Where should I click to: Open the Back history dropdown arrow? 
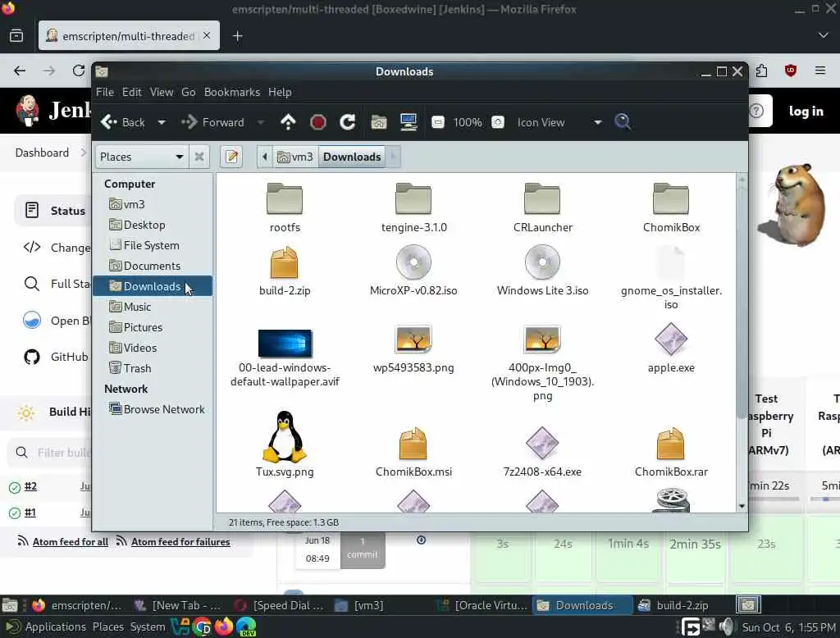tap(162, 122)
